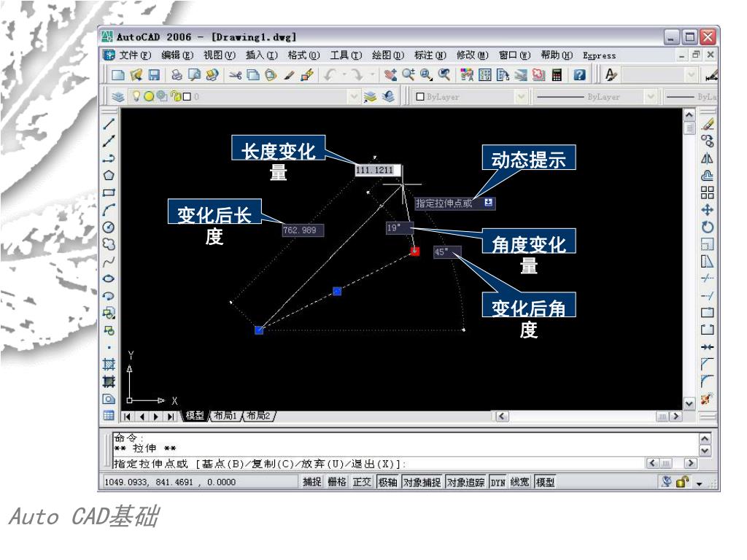747x560 pixels.
Task: Click previous layout tab arrow
Action: [x=142, y=416]
